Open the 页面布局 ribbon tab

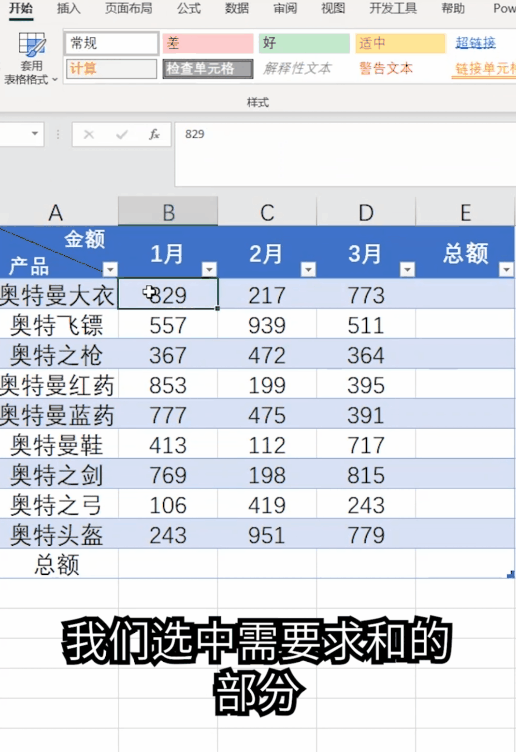tap(129, 8)
